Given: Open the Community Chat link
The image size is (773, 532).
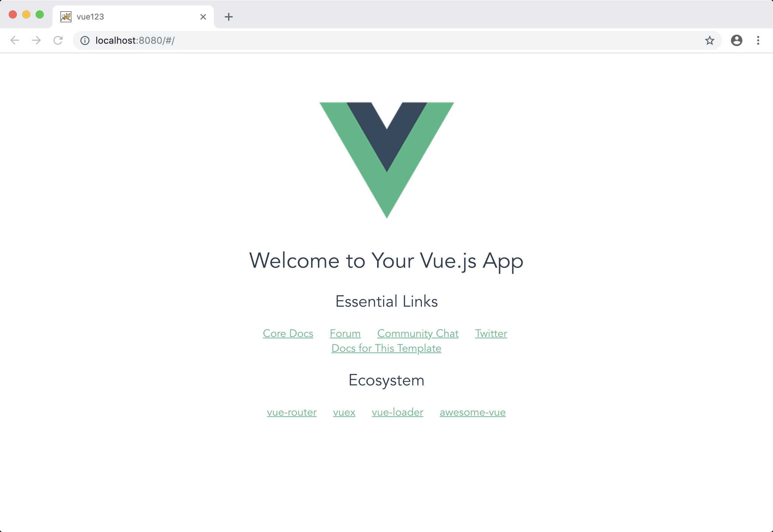Looking at the screenshot, I should (x=418, y=333).
